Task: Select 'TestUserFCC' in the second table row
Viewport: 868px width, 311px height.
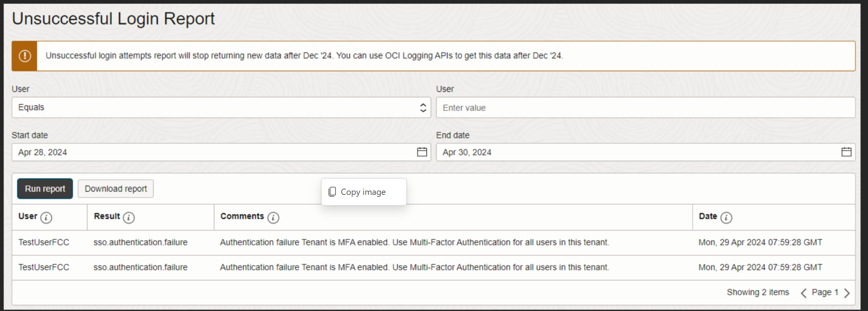Action: pos(44,267)
